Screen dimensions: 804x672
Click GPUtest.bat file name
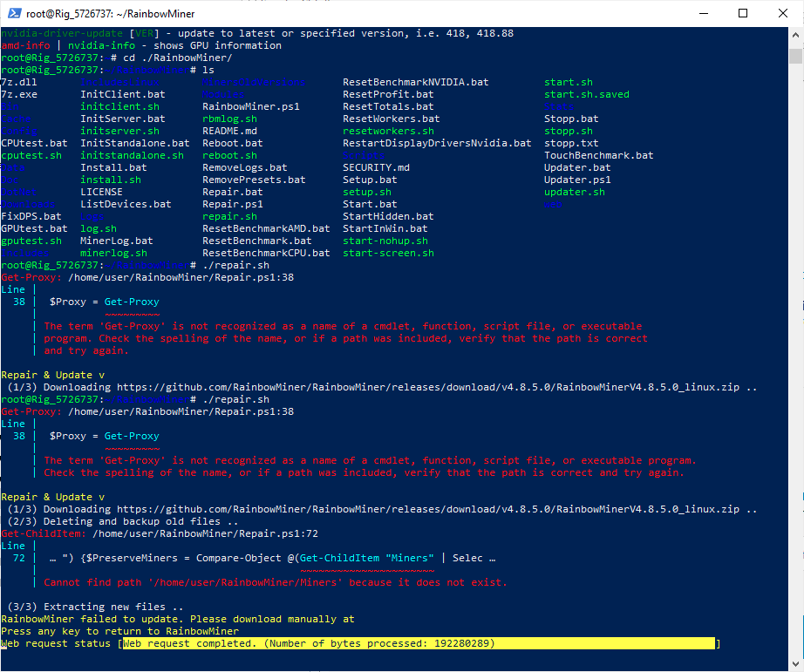(x=34, y=228)
